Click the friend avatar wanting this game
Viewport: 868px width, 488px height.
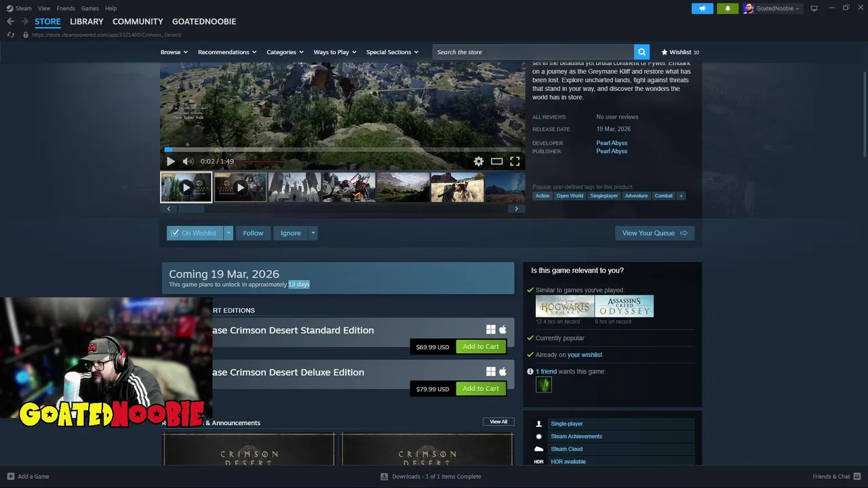pyautogui.click(x=544, y=385)
